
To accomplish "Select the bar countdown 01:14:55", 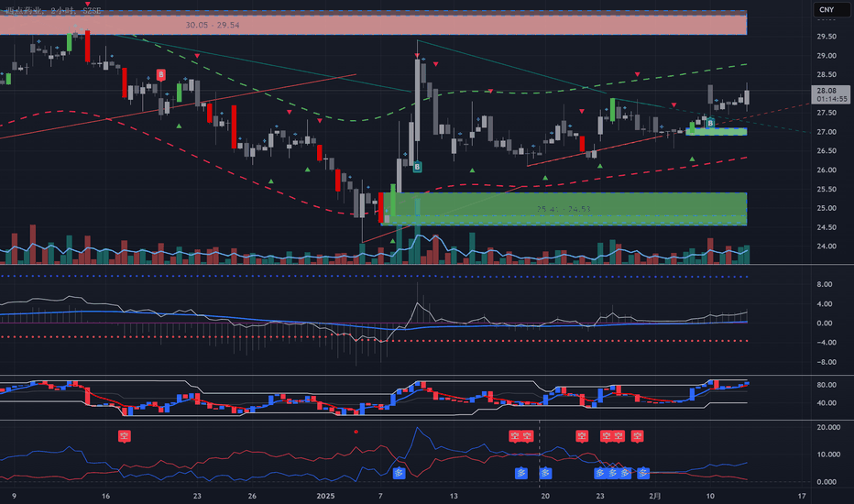I will 832,99.
